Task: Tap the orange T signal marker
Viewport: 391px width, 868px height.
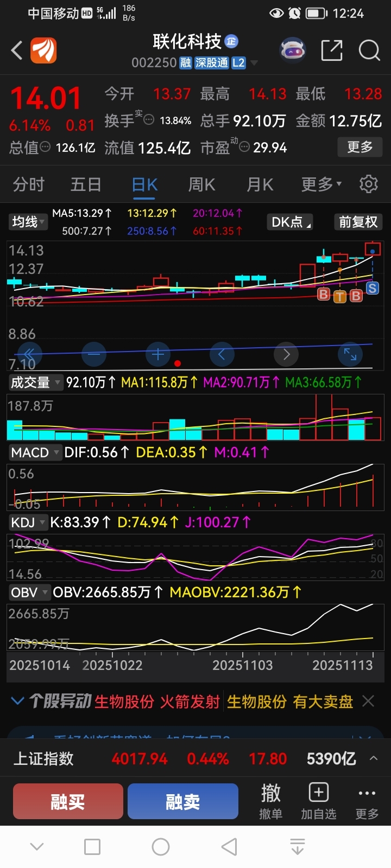Action: 340,296
